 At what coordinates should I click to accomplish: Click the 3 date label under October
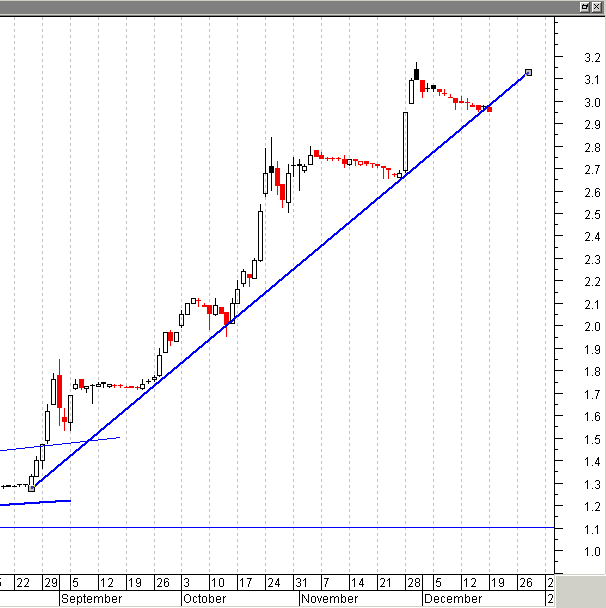[x=186, y=582]
